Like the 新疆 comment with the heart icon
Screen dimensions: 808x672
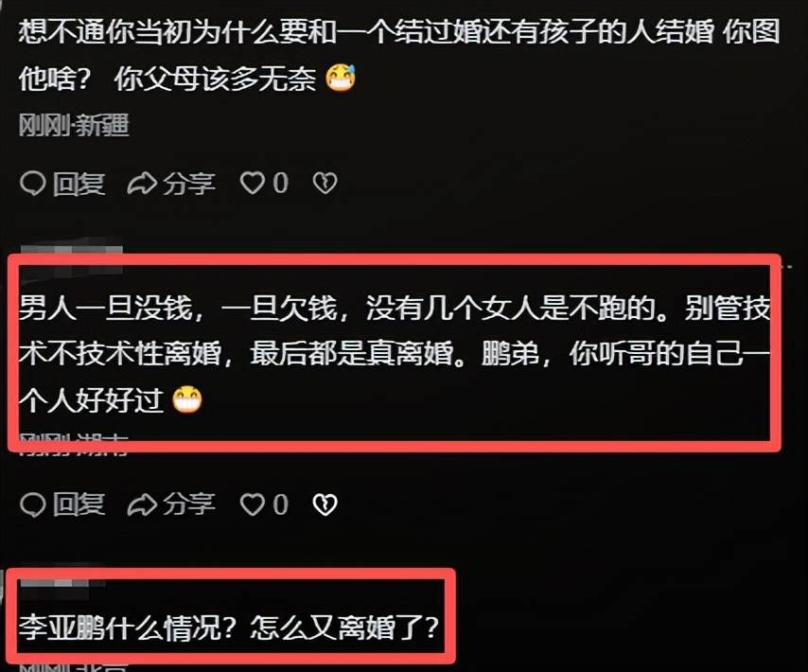coord(253,184)
